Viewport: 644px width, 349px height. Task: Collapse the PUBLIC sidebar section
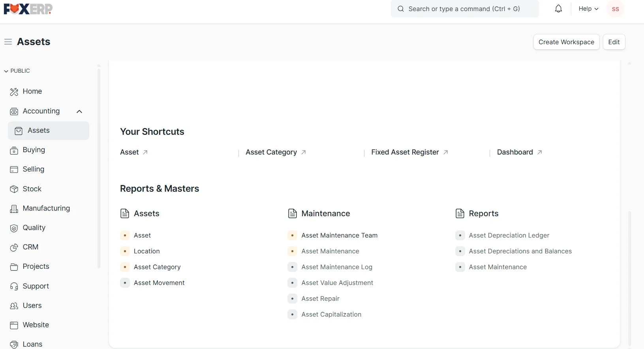pos(17,71)
